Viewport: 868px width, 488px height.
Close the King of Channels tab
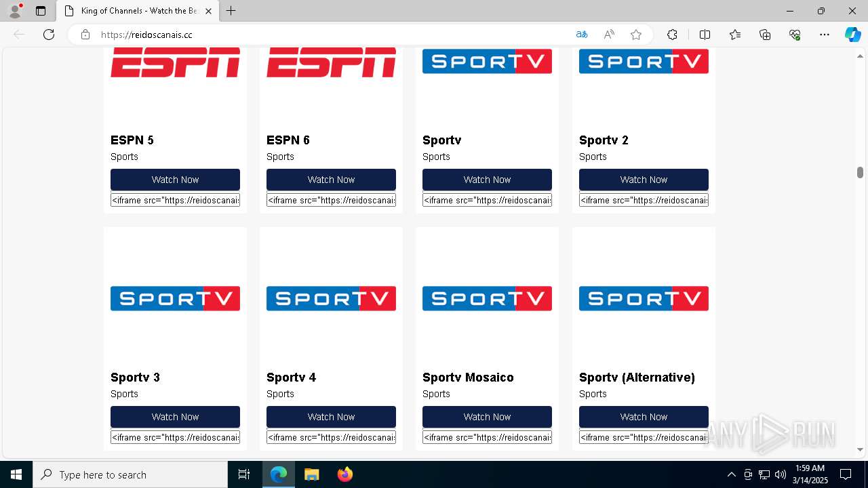tap(208, 11)
